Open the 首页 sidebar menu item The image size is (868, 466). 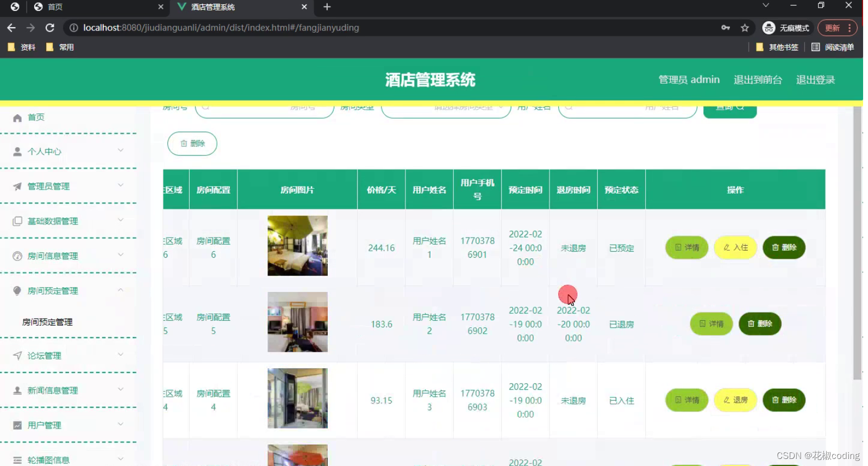[36, 117]
